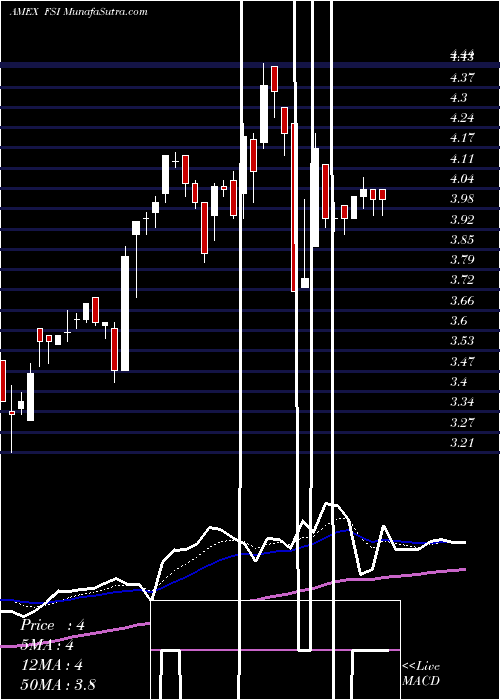This screenshot has height=700, width=500.
Task: Click the 3.79 price level label
Action: point(462,260)
